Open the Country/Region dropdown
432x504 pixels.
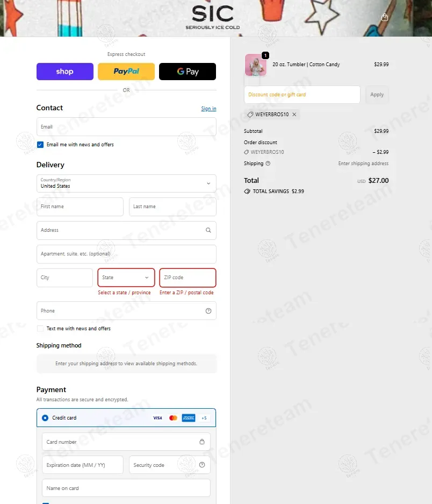point(126,183)
